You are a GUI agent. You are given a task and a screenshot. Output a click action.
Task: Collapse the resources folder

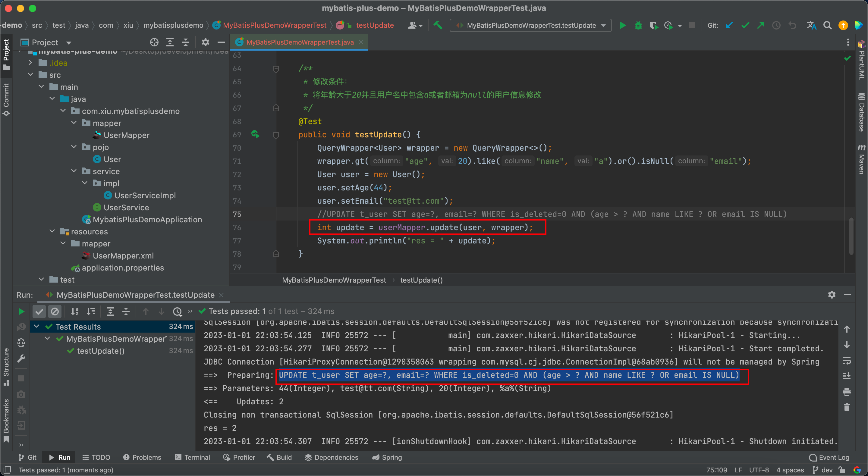pos(52,231)
